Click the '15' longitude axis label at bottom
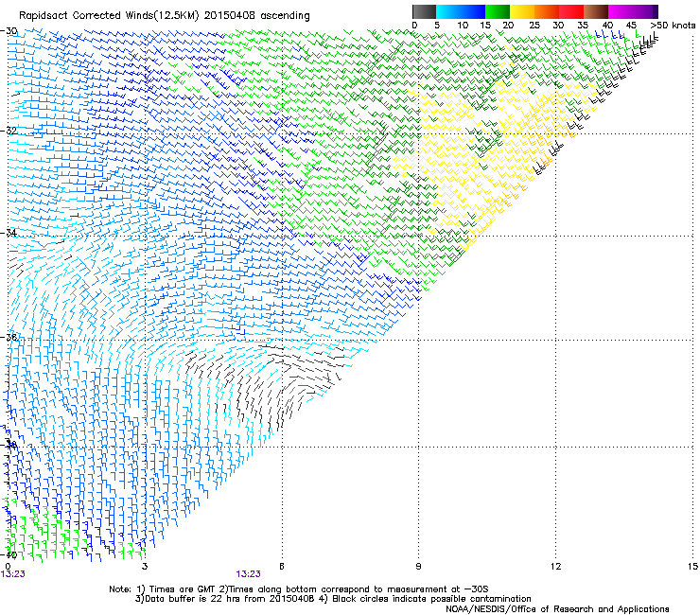 (692, 567)
